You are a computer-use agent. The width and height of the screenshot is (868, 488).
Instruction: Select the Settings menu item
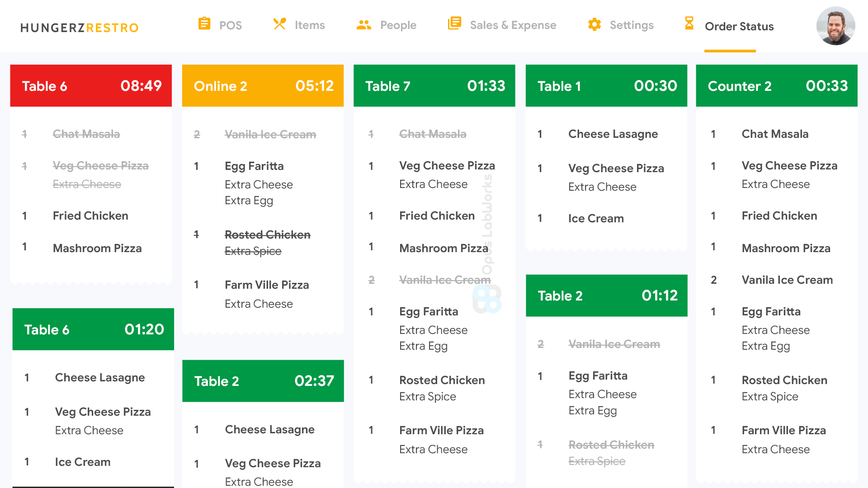pos(632,25)
